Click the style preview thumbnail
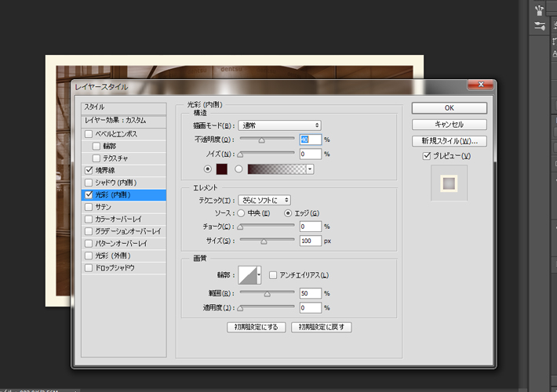This screenshot has height=392, width=557. click(x=449, y=183)
